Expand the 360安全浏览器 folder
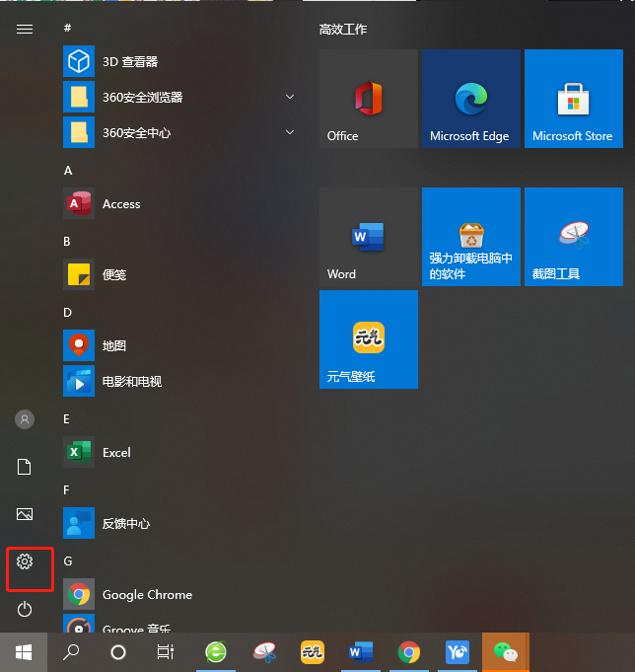This screenshot has width=635, height=672. (x=290, y=97)
